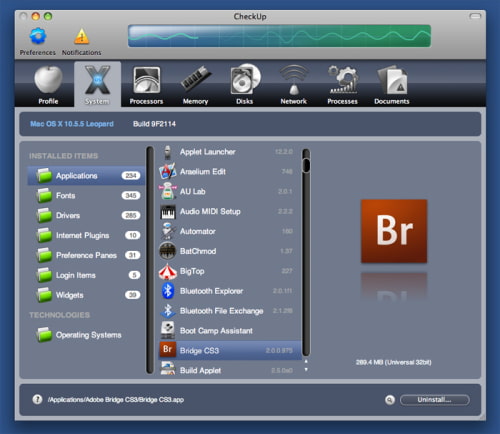The image size is (500, 434).
Task: Select the Automator list entry name
Action: tap(198, 231)
